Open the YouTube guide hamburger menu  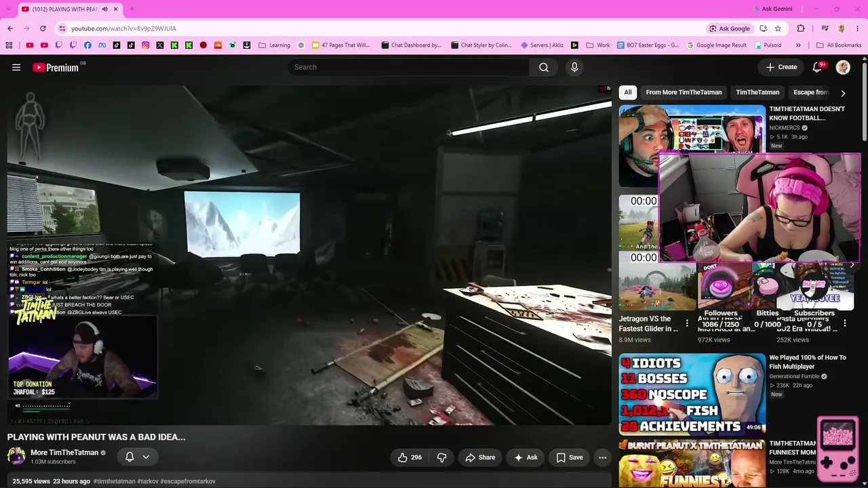16,67
